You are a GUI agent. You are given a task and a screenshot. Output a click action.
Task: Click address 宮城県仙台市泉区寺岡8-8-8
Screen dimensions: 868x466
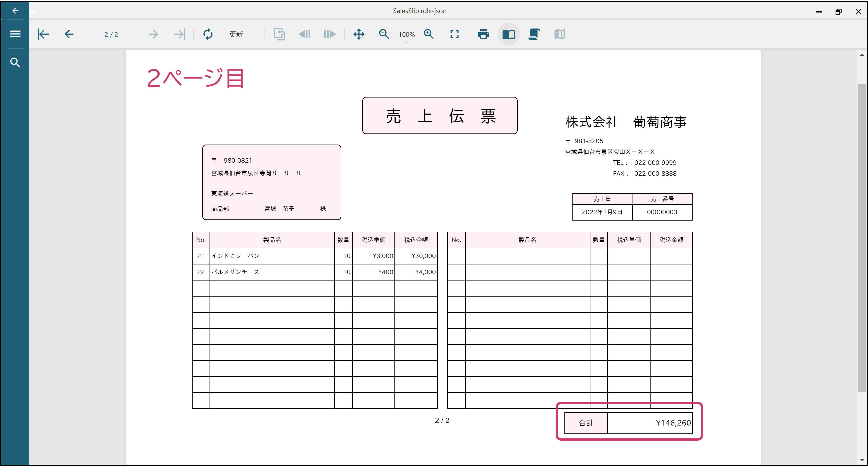point(255,173)
